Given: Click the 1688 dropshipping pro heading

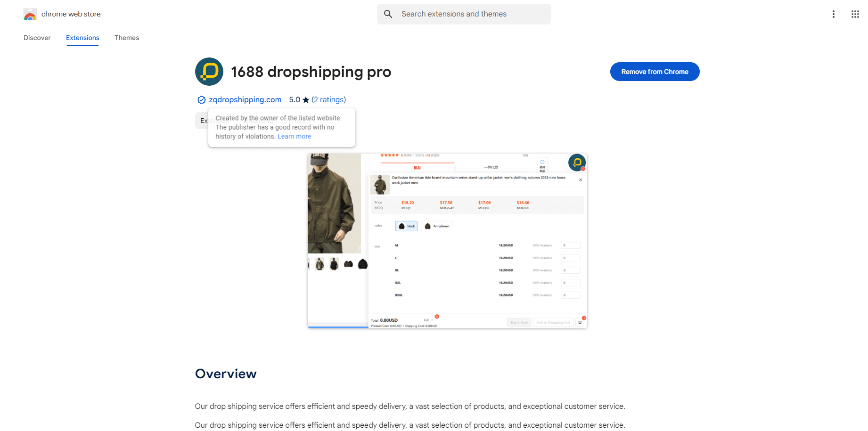Looking at the screenshot, I should 311,72.
